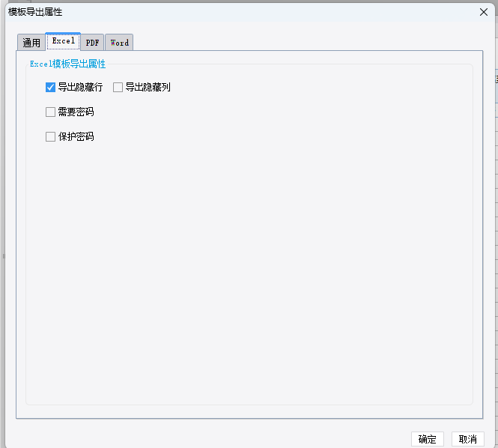Click the 模板导出属性 title bar text

(x=35, y=12)
